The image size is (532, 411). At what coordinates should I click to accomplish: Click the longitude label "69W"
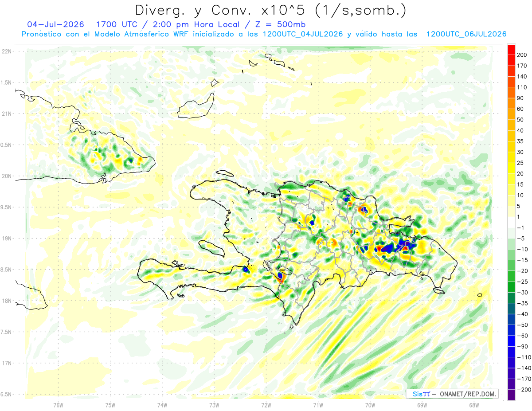(422, 405)
